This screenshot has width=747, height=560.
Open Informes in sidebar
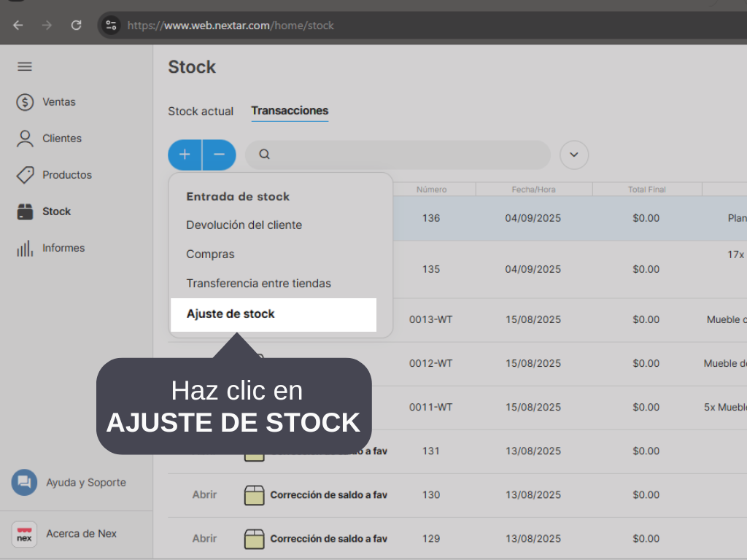pos(63,248)
